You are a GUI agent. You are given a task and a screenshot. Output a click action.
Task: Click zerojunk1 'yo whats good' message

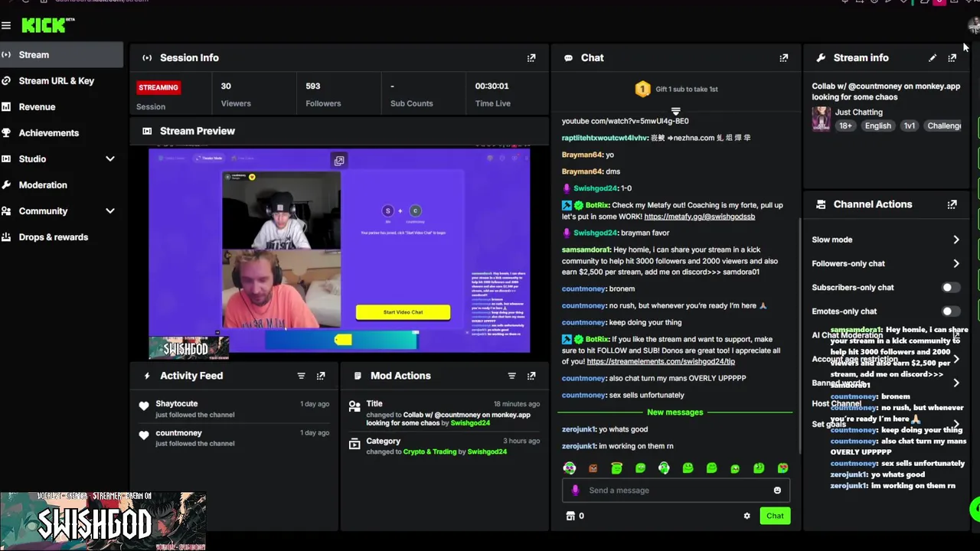click(605, 429)
